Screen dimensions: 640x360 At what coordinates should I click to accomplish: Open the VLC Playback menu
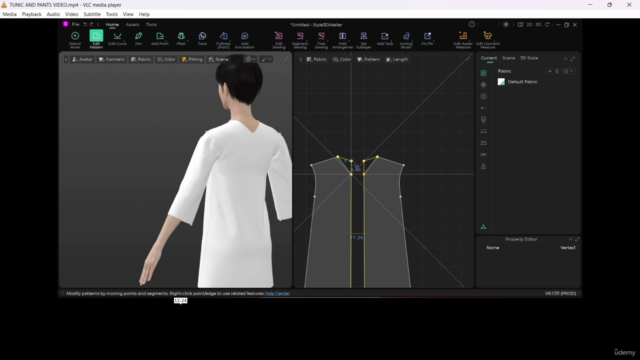[x=31, y=14]
